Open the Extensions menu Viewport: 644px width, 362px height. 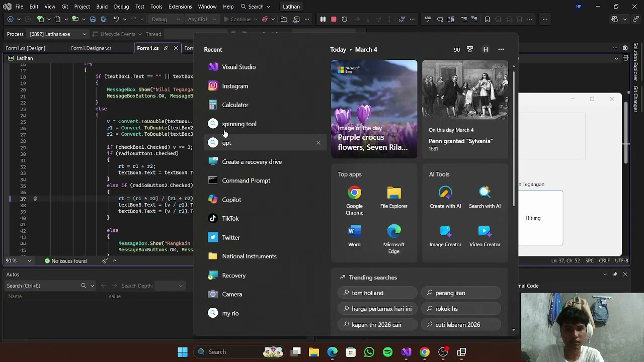click(x=180, y=7)
